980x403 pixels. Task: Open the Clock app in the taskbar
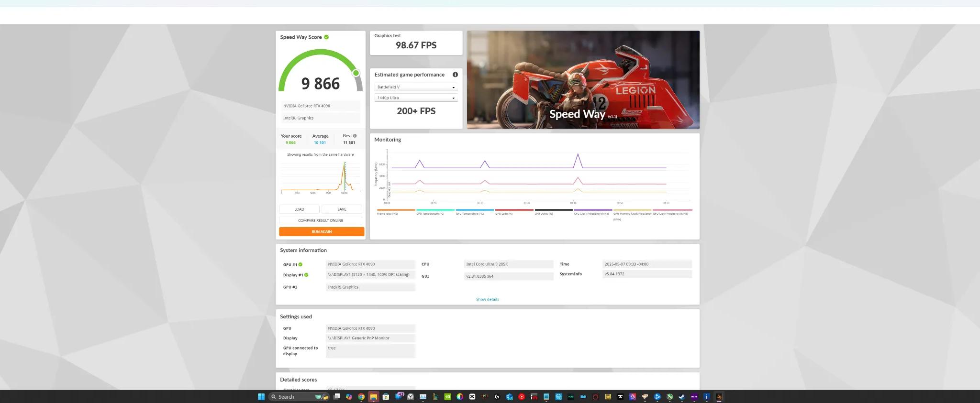click(410, 397)
